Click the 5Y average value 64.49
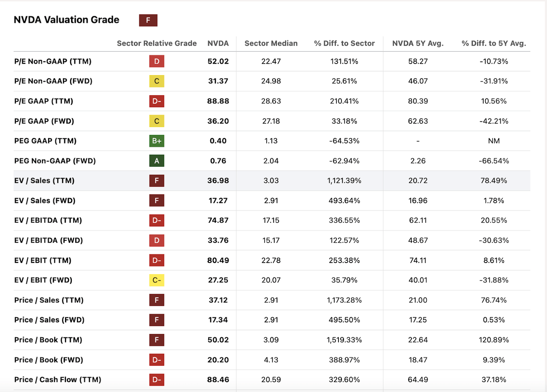 coord(418,380)
